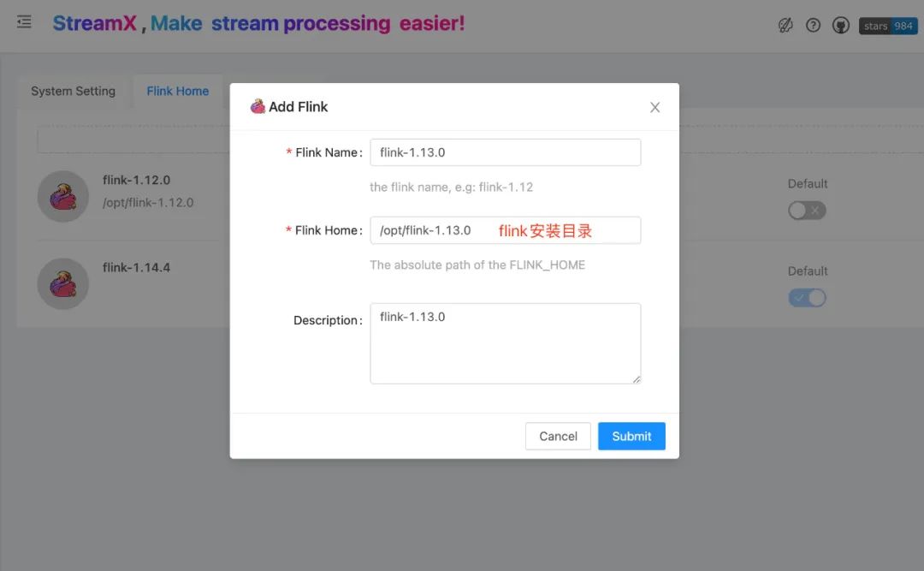Disable the Default toggle for flink-1.14.4
Viewport: 924px width, 571px height.
pos(807,297)
